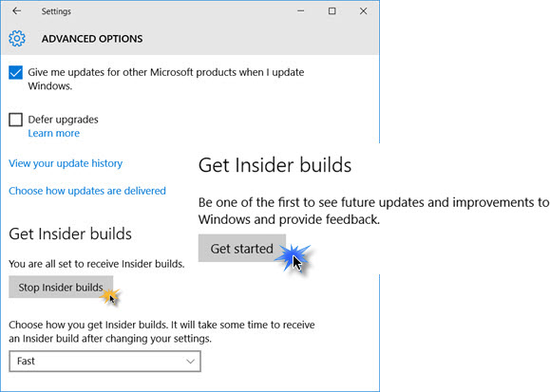Click the dropdown chevron arrow
Image resolution: width=550 pixels, height=392 pixels.
[190, 361]
